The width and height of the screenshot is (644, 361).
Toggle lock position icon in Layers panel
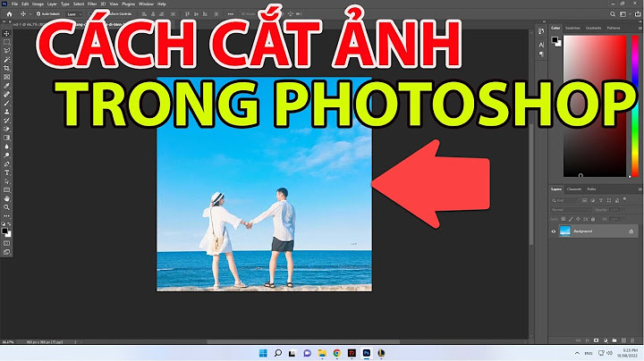coord(578,219)
